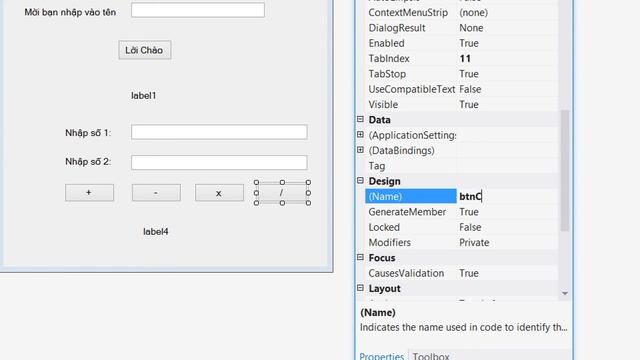This screenshot has height=360, width=640.
Task: Select the TabIndex value 11
Action: pos(465,58)
